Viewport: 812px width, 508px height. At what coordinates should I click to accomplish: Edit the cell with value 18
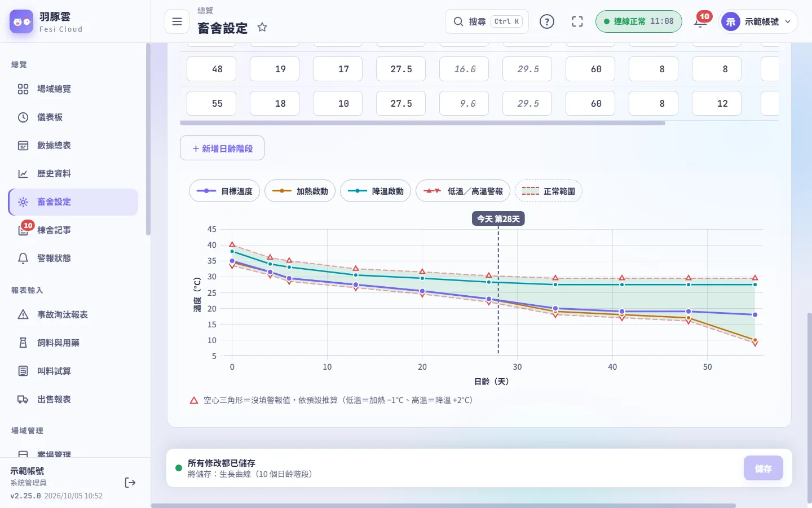(x=275, y=103)
